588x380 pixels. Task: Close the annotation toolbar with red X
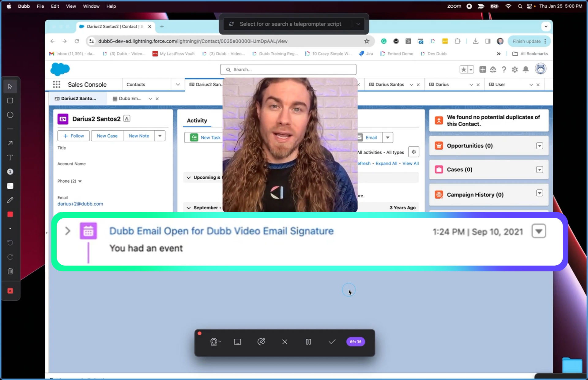click(10, 291)
